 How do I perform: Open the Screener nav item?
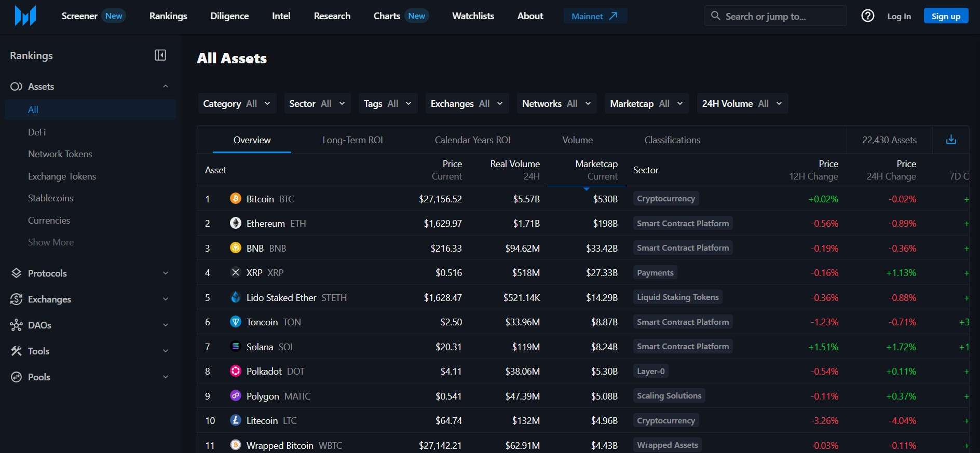click(x=79, y=16)
